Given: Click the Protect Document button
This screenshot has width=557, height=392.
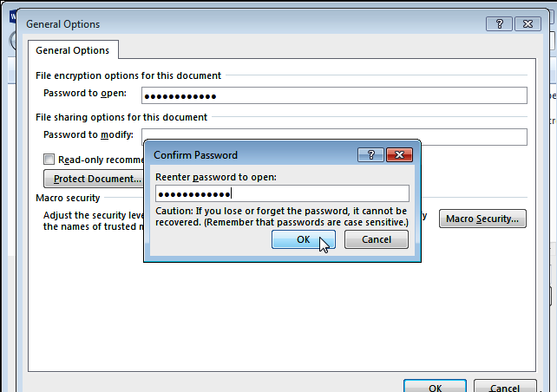Looking at the screenshot, I should coord(94,179).
